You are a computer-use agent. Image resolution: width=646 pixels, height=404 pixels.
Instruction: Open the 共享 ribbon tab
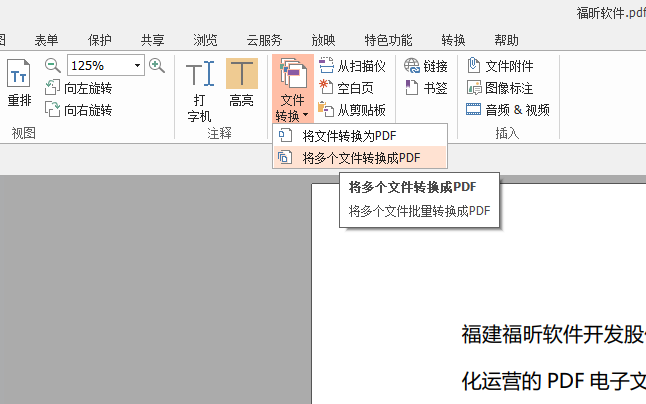tap(152, 40)
